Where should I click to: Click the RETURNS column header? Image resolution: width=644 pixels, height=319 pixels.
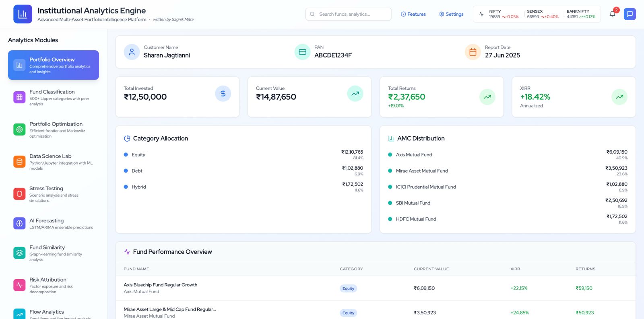coord(585,269)
